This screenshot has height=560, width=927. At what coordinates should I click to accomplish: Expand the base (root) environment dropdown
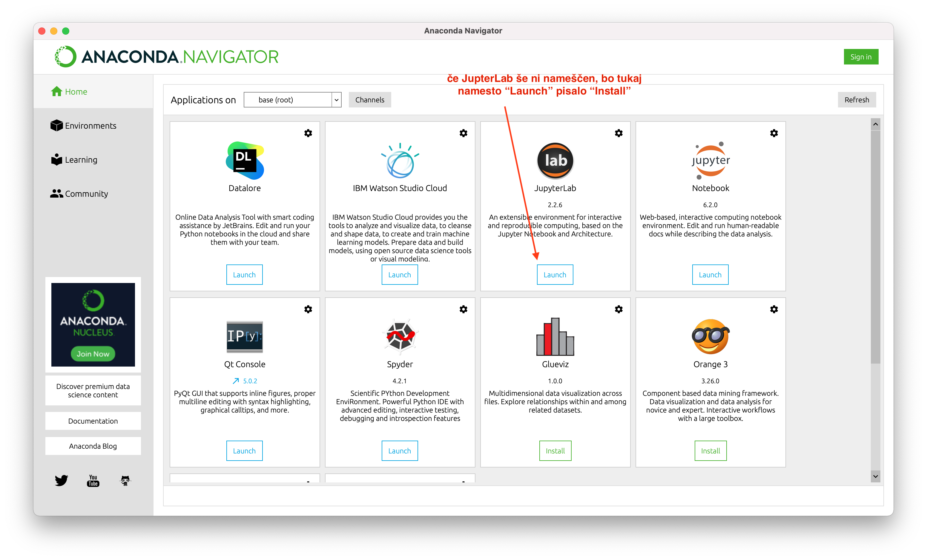point(334,100)
